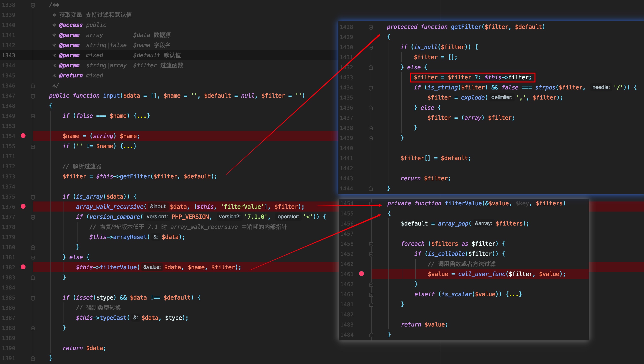Click the array_walk_recursive function call
The height and width of the screenshot is (364, 644).
pos(109,207)
